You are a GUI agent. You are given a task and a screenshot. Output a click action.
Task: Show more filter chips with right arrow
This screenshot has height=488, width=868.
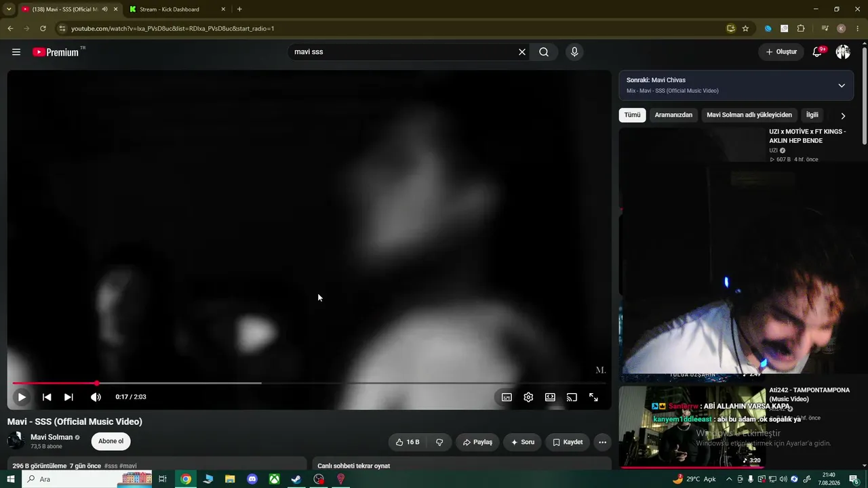coord(843,116)
